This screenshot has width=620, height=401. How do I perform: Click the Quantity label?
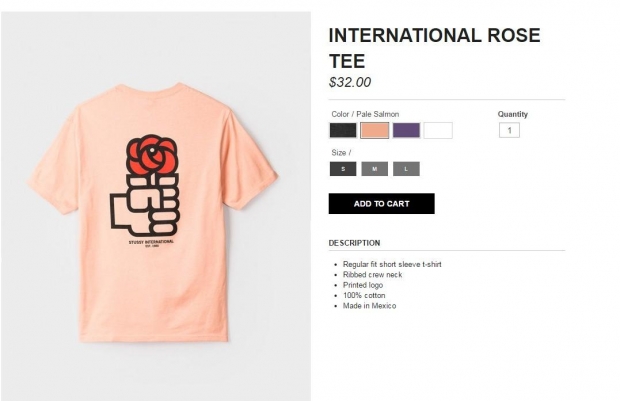coord(513,114)
